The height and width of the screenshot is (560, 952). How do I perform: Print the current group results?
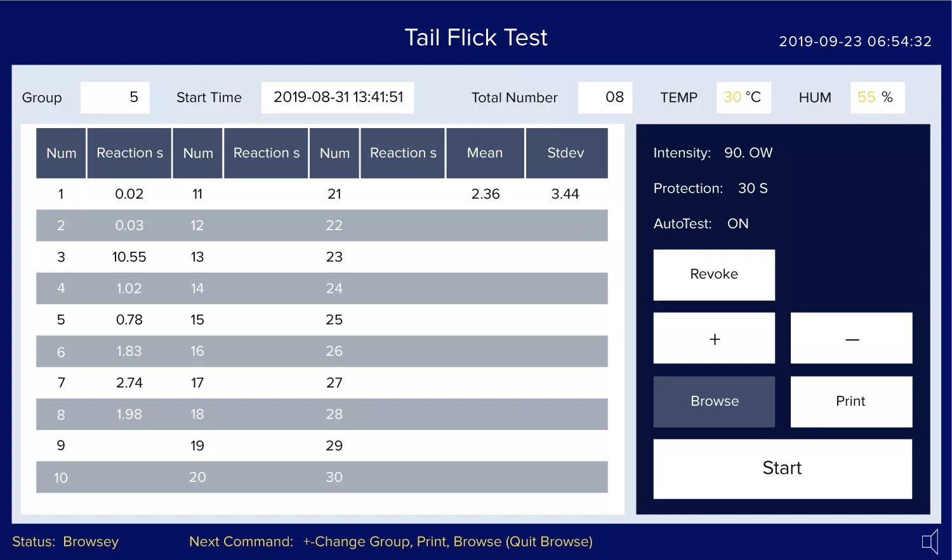851,401
